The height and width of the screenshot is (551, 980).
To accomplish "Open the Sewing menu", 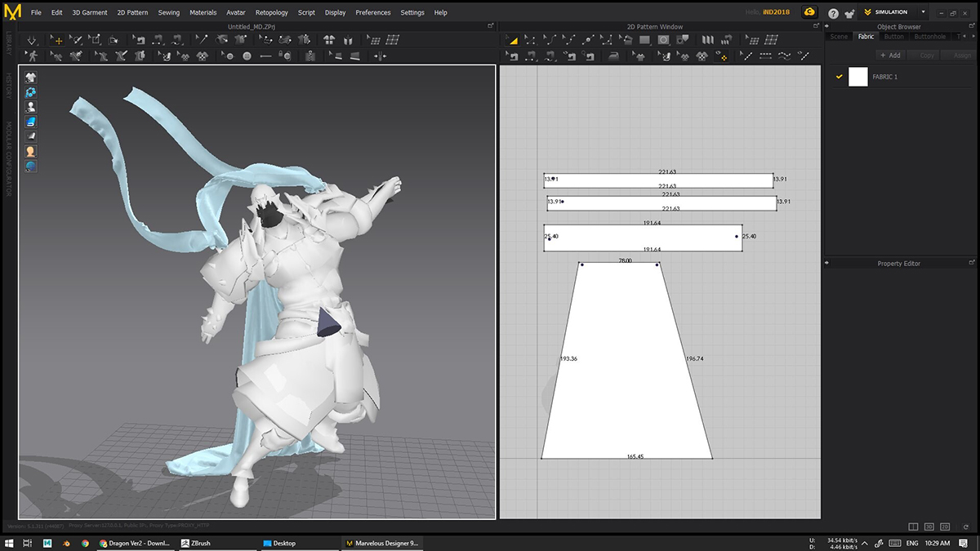I will [x=169, y=13].
